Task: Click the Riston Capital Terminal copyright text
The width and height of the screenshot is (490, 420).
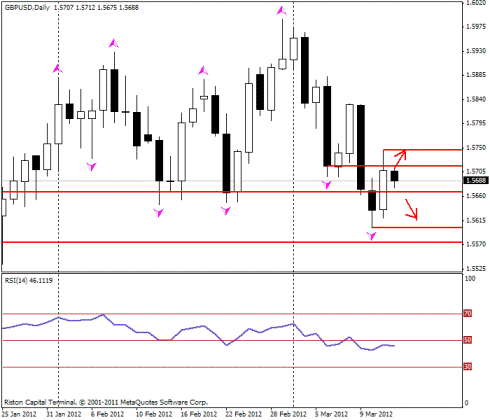Action: tap(106, 402)
